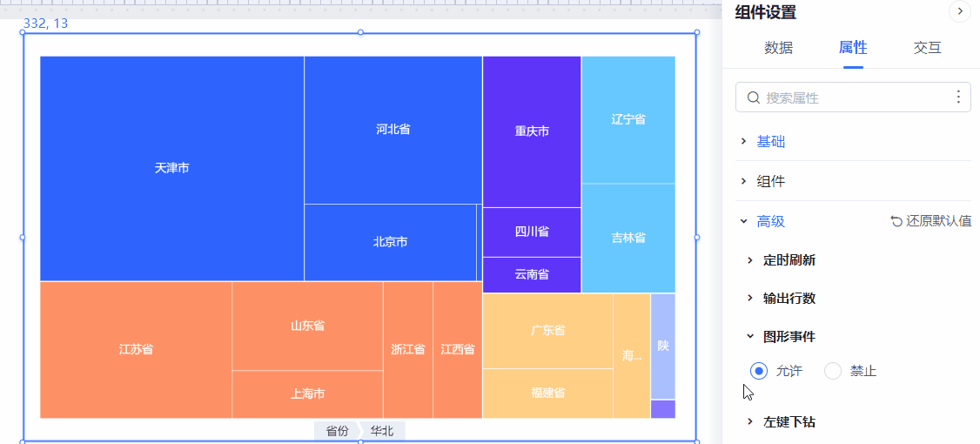Click the right-middle selection handle of the chart
This screenshot has width=980, height=444.
point(697,238)
